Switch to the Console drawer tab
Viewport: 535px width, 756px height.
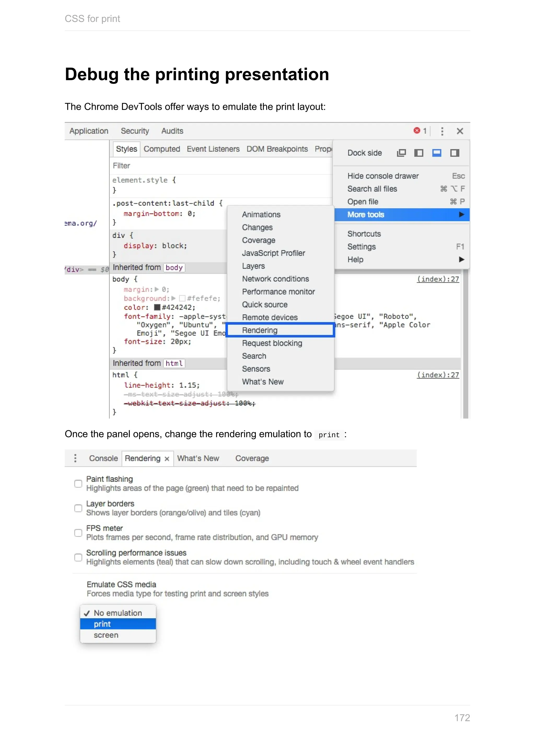click(103, 458)
